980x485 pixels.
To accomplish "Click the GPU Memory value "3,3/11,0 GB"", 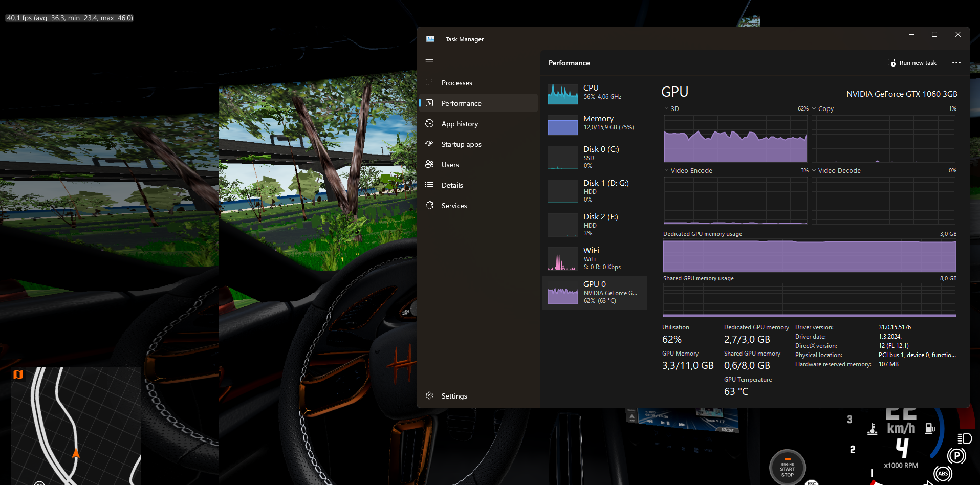I will click(688, 365).
